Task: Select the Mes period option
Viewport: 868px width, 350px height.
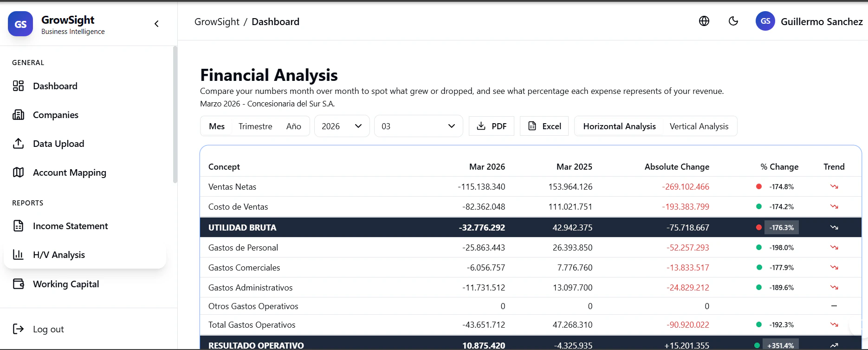Action: [x=217, y=126]
